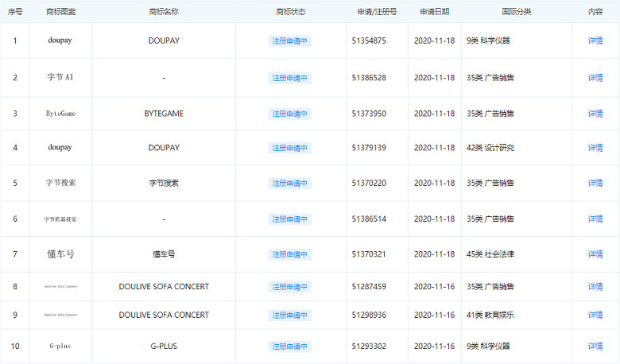Open 详情 link for application 51287459
This screenshot has height=364, width=620.
595,287
